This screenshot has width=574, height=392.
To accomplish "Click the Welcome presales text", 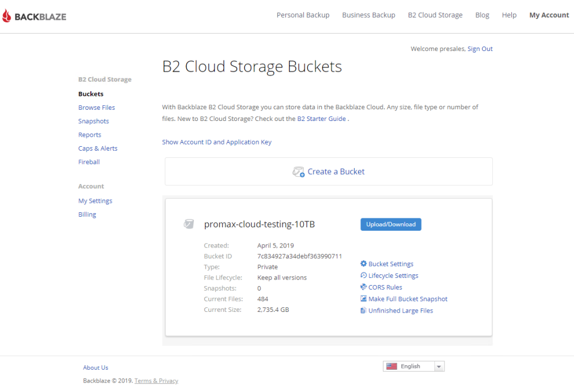I will 438,49.
